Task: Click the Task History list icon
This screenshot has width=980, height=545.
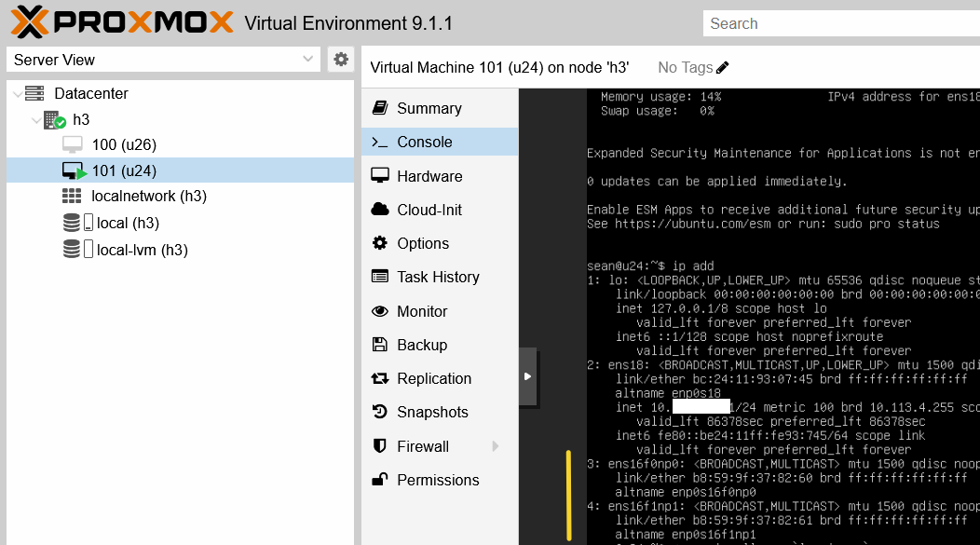Action: click(380, 277)
